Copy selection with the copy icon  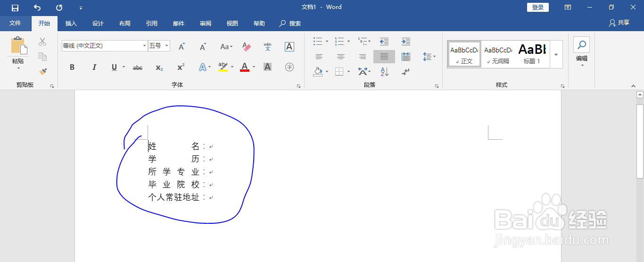pos(42,57)
